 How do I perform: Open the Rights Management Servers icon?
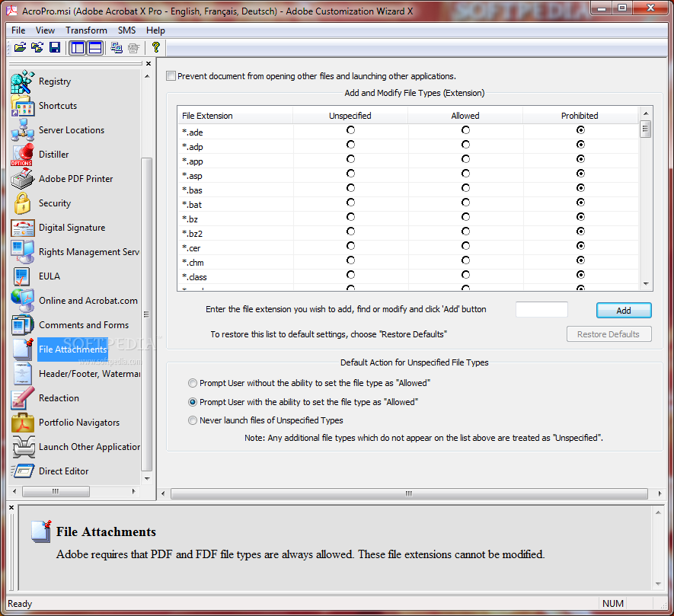(x=22, y=252)
